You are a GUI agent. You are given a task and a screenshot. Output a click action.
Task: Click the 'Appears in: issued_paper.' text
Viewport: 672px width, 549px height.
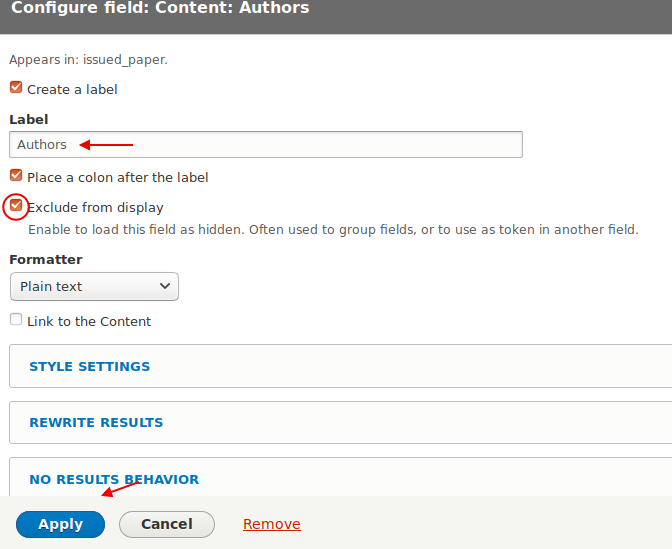[x=88, y=60]
